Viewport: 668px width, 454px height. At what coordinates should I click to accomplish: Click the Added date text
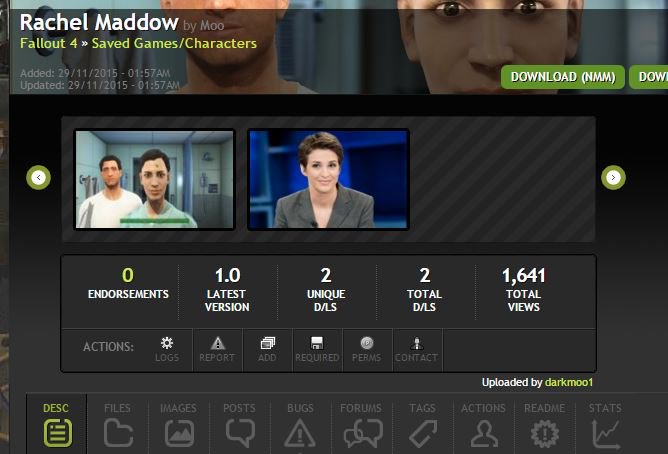click(95, 73)
